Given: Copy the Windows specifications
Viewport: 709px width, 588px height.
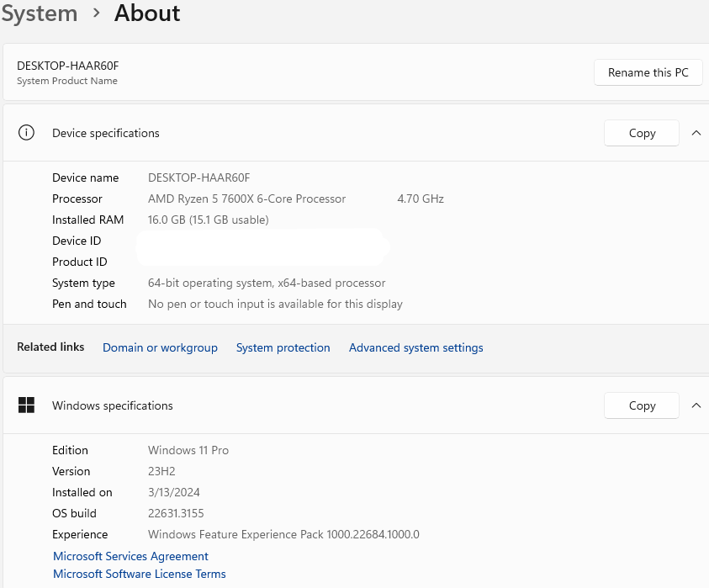Looking at the screenshot, I should point(642,405).
